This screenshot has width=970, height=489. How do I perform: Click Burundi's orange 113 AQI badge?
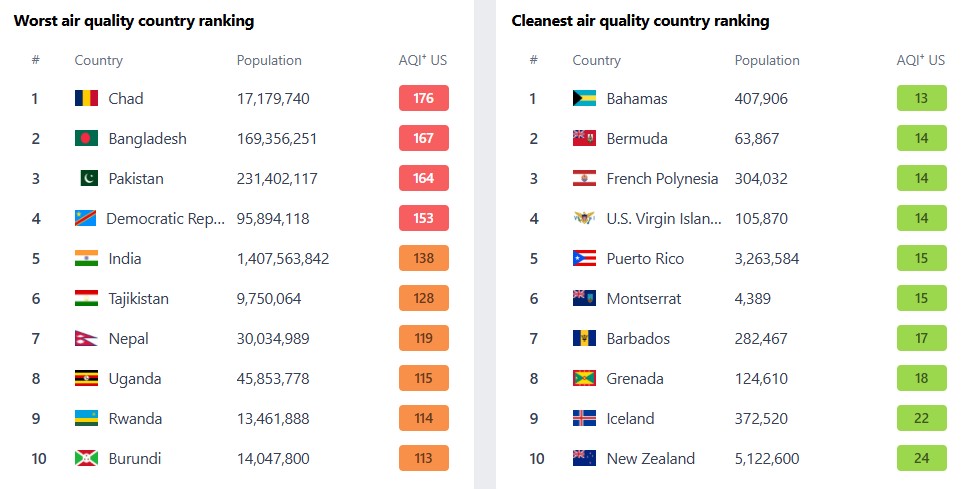pyautogui.click(x=424, y=458)
